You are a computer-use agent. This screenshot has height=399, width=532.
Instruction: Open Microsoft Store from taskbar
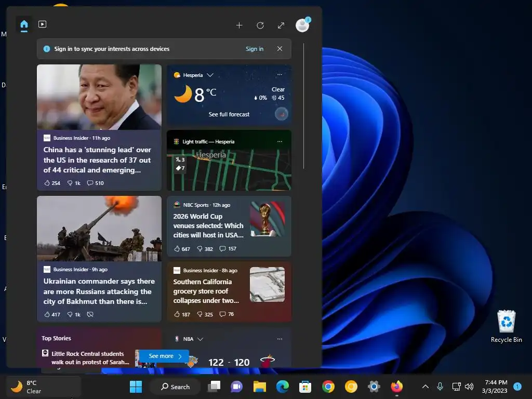pyautogui.click(x=305, y=387)
